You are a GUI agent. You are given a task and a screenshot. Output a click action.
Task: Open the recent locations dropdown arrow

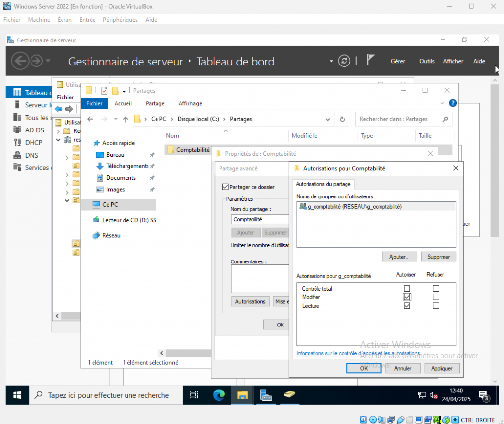click(116, 119)
